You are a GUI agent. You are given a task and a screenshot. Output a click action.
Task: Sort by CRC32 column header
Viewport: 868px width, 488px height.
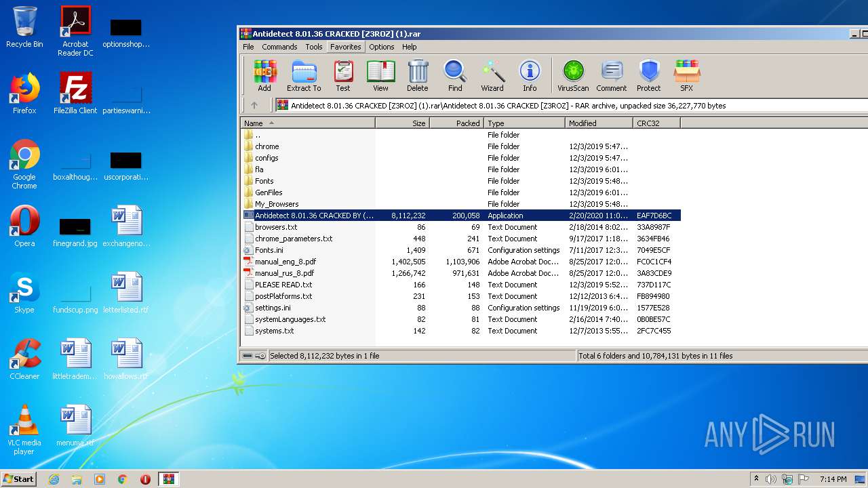pyautogui.click(x=657, y=123)
